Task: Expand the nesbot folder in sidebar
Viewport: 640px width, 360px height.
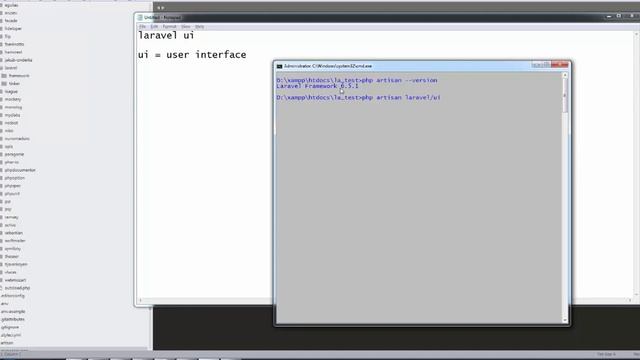Action: click(11, 123)
